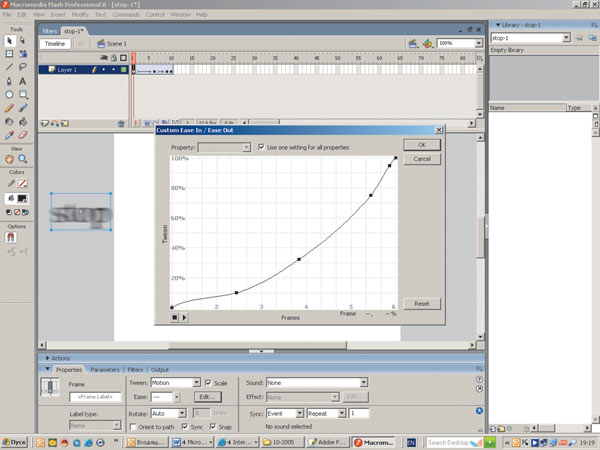Enable Orient to path checkbox
This screenshot has height=450, width=600.
coord(132,427)
